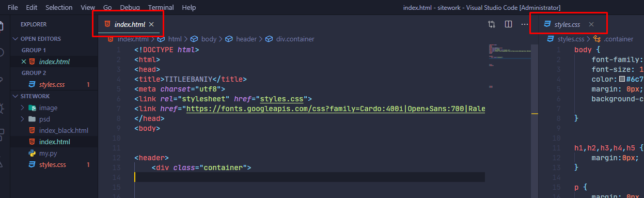Open the View menu
This screenshot has height=198, width=644.
[88, 8]
